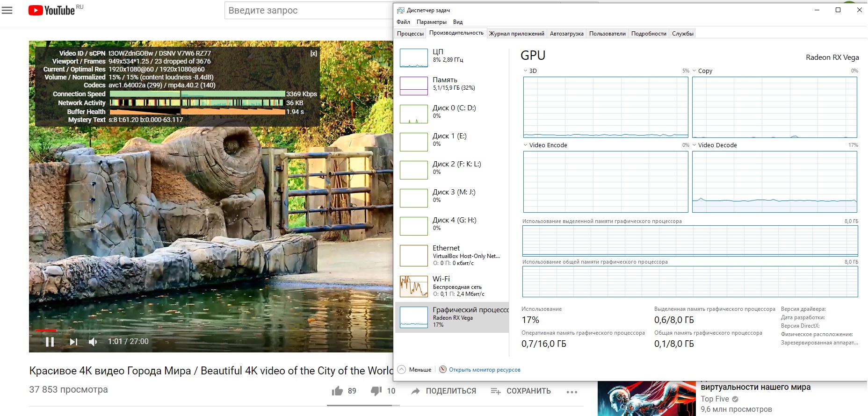This screenshot has width=868, height=416.
Task: Select the Wi-Fi performance item
Action: point(452,286)
